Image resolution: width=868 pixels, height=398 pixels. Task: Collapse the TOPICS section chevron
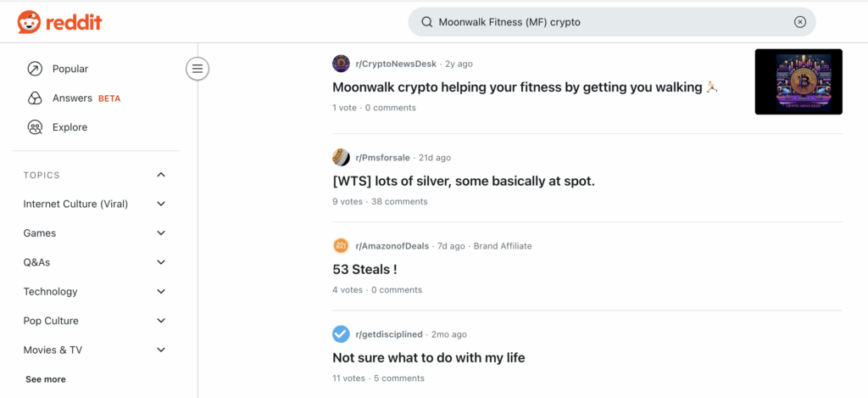[161, 175]
